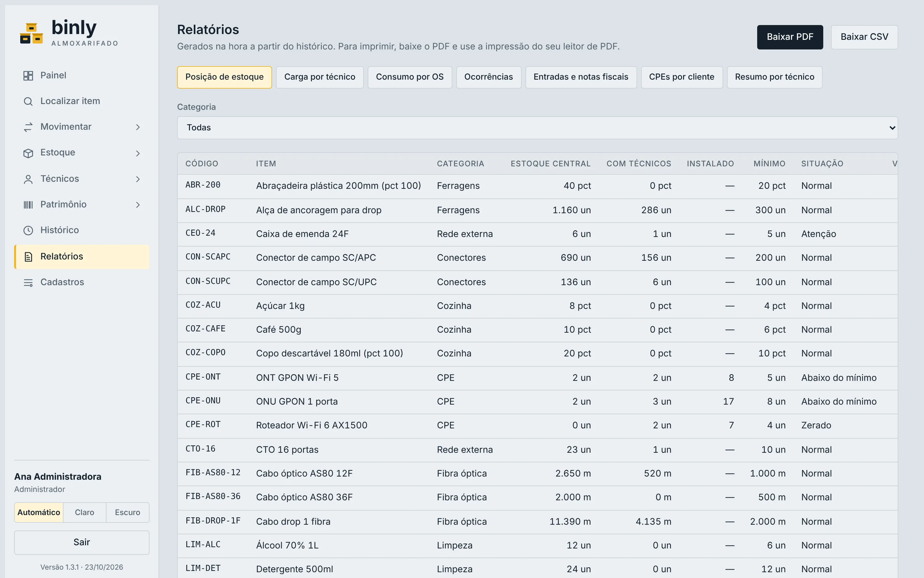Switch theme to Escuro
The height and width of the screenshot is (578, 924).
click(127, 512)
